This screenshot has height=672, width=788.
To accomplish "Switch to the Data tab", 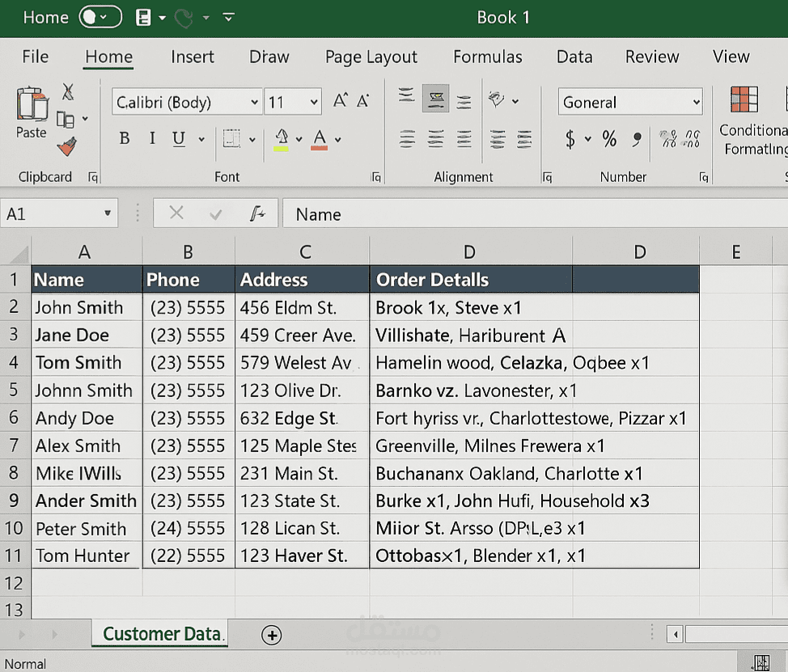I will point(574,57).
